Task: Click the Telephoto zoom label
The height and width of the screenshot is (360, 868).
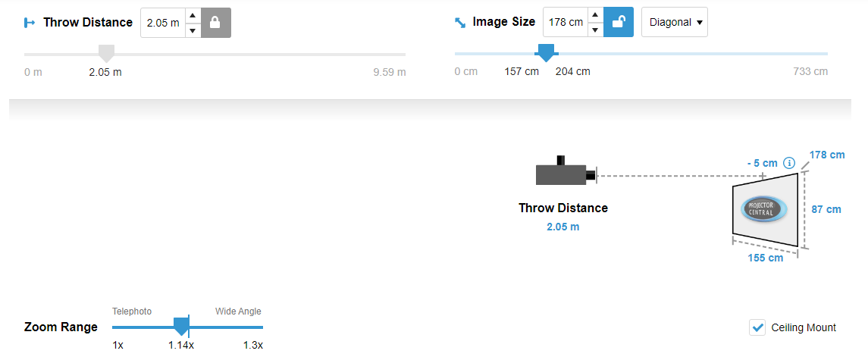Action: point(132,311)
